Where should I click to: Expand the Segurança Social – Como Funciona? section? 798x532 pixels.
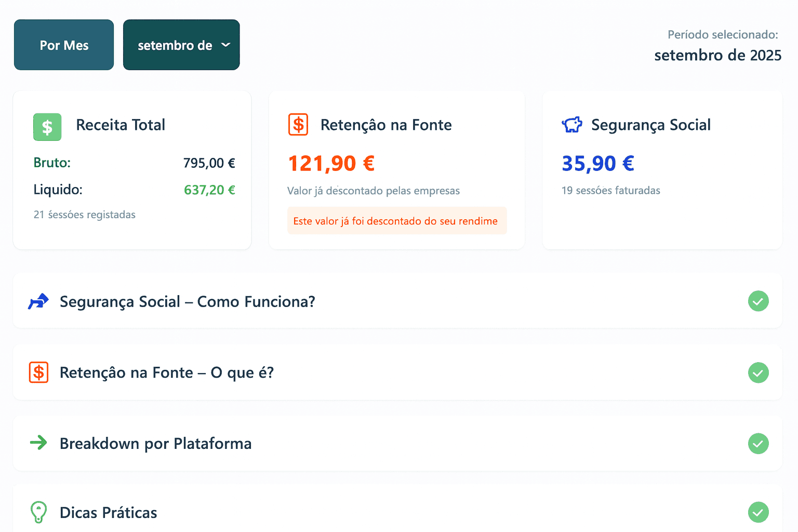[x=187, y=301]
